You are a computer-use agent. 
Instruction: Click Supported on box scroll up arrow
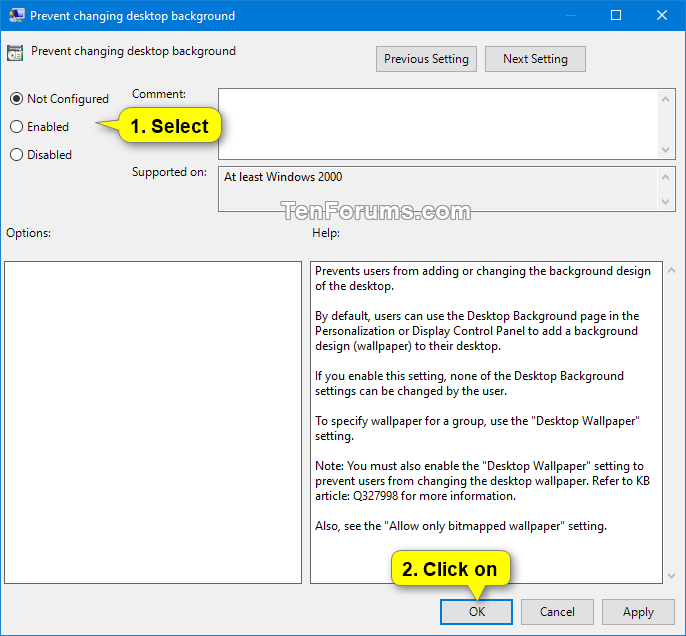pos(665,177)
